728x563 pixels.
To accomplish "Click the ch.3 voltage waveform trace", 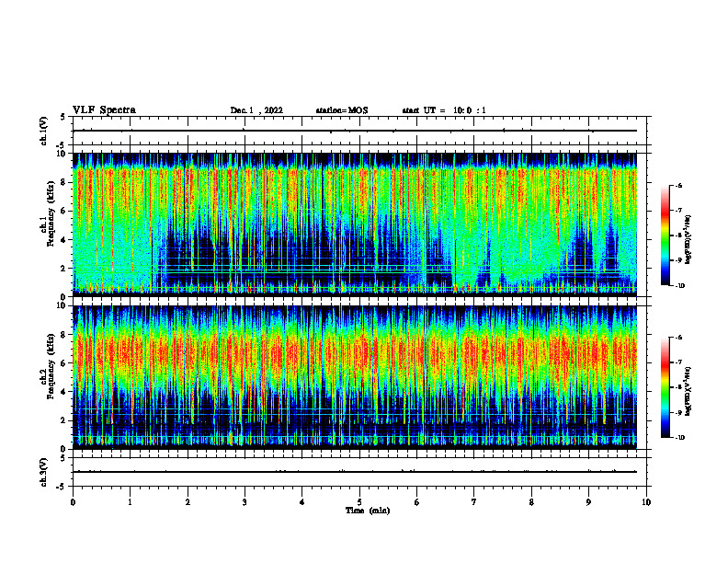I will (355, 472).
